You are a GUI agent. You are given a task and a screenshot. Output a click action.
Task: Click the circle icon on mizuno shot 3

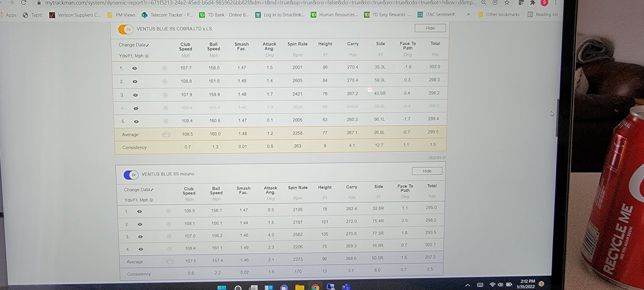169,236
